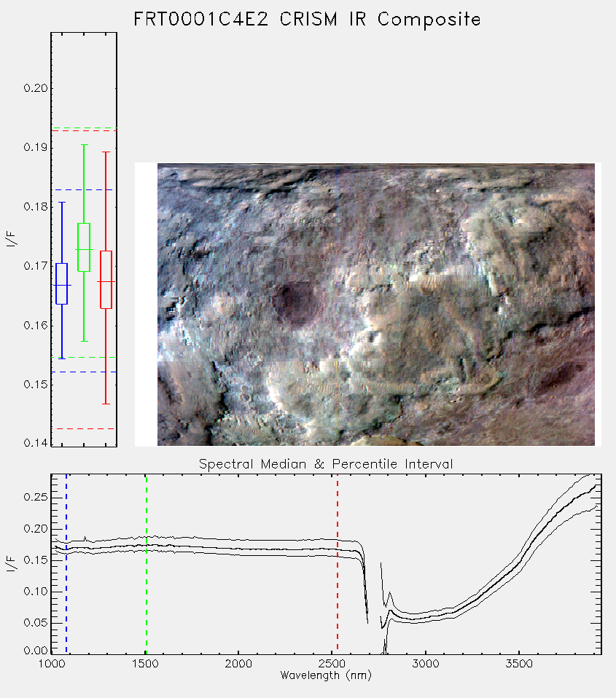Click the upper green dashed limit line
The width and height of the screenshot is (616, 698).
click(x=84, y=128)
